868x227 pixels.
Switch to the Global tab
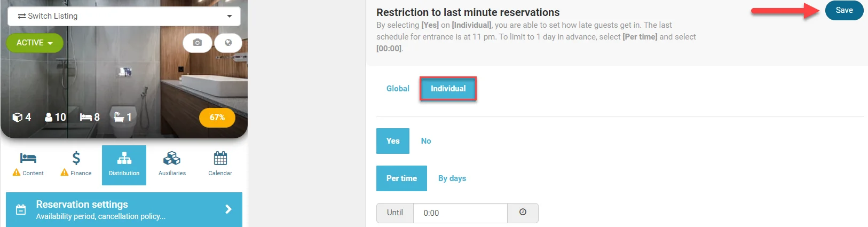(398, 89)
